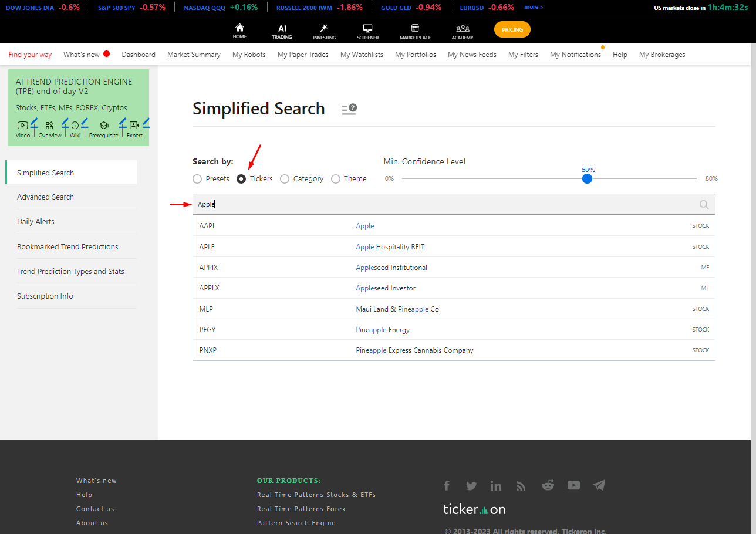Open Dashboard in the top menu

coord(139,55)
